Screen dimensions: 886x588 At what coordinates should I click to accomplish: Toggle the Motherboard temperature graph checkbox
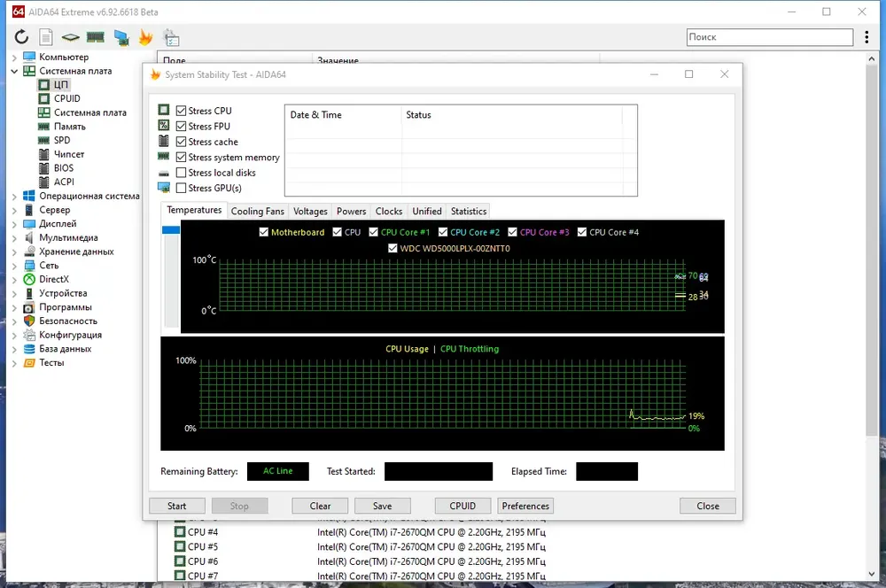pos(264,232)
